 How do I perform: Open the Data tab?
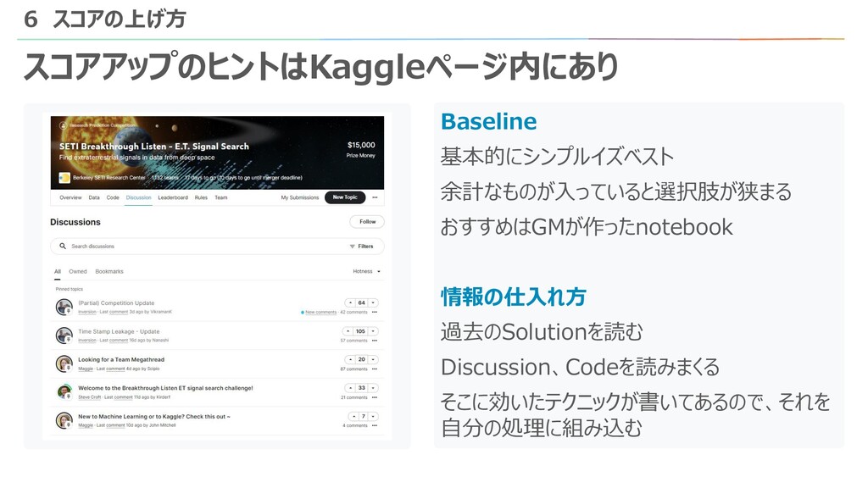click(94, 197)
